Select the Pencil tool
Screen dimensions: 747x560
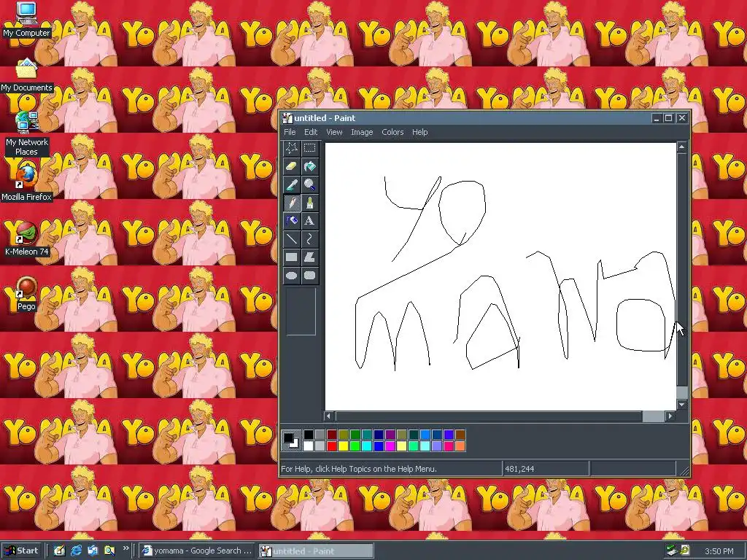[x=292, y=203]
